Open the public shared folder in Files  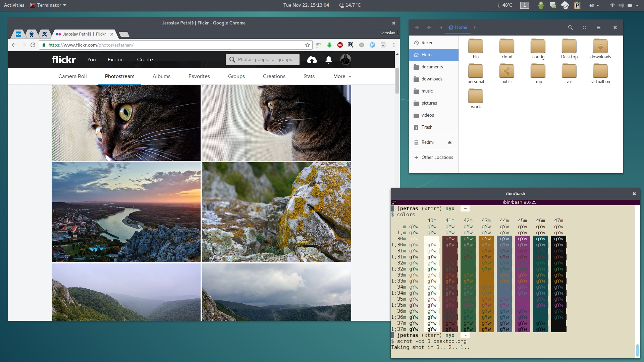pyautogui.click(x=507, y=74)
